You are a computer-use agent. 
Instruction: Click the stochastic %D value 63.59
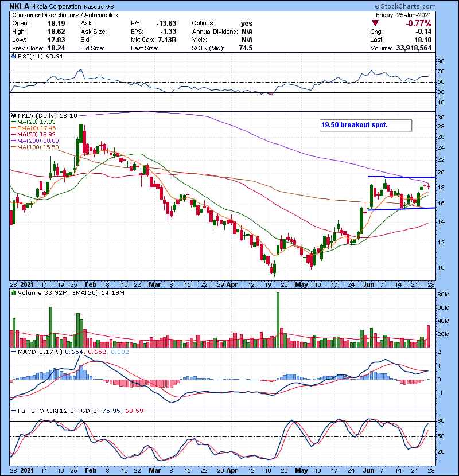134,411
